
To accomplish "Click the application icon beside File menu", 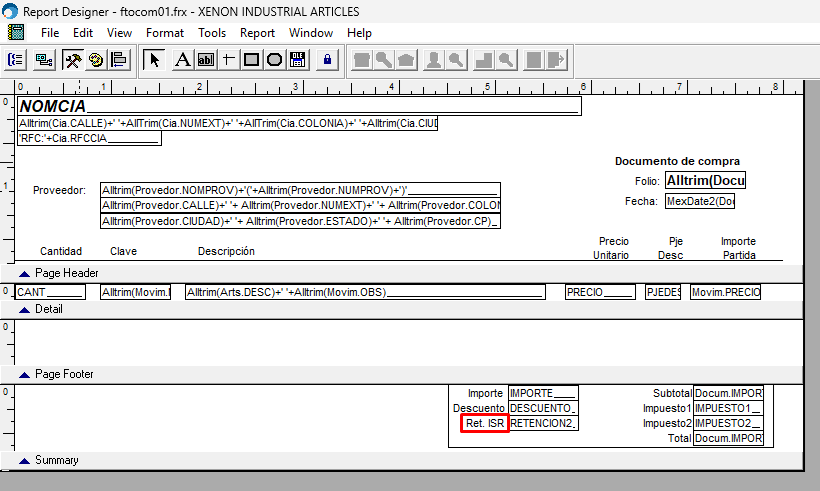I will click(x=16, y=32).
